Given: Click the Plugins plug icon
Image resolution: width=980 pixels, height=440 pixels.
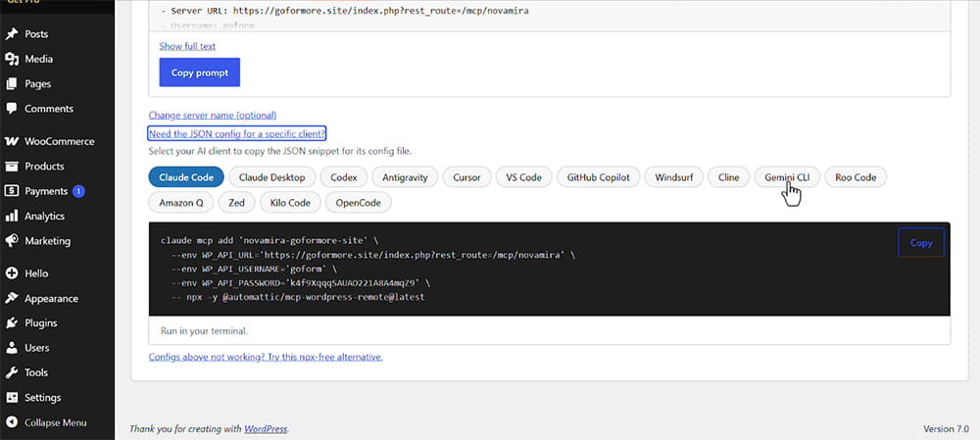Looking at the screenshot, I should (12, 323).
